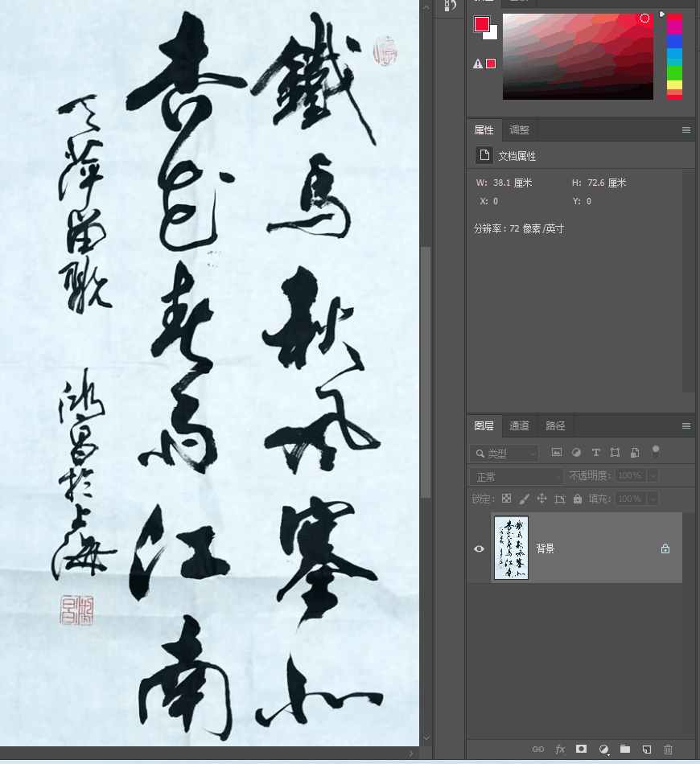The image size is (700, 764).
Task: Switch to the 通道 Channels tab
Action: pyautogui.click(x=519, y=426)
